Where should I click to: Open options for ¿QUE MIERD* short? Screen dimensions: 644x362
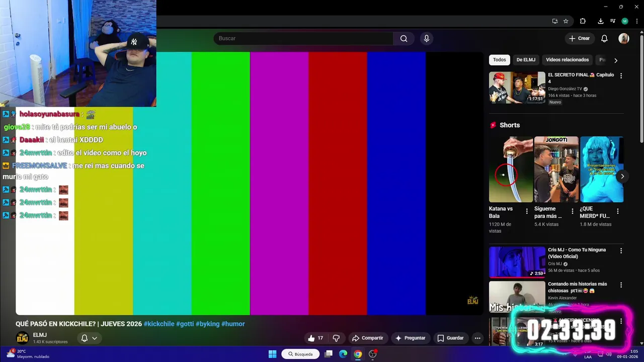(x=618, y=211)
